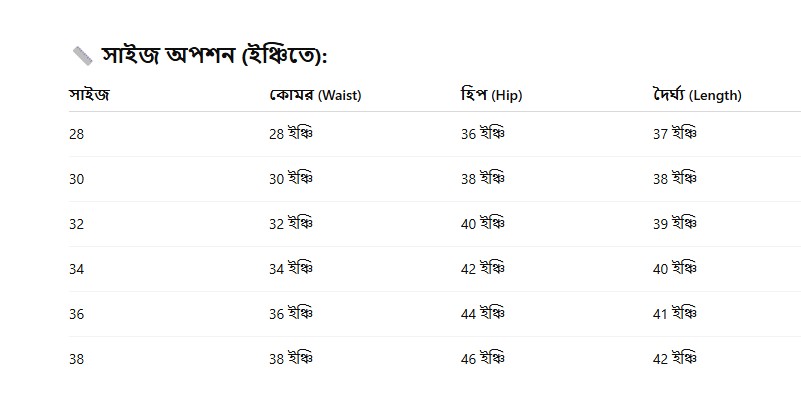Click the 44 ইঞ্চি hip cell
The image size is (801, 402).
tap(483, 314)
